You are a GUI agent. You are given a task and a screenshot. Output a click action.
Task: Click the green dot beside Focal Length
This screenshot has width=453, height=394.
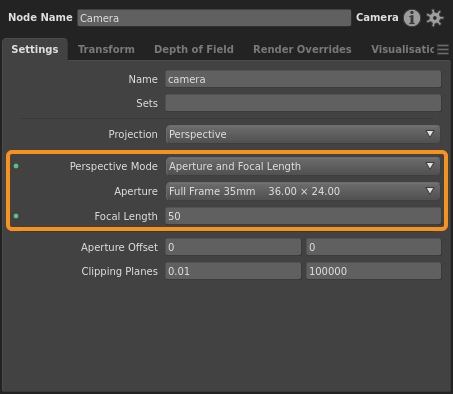[x=16, y=216]
